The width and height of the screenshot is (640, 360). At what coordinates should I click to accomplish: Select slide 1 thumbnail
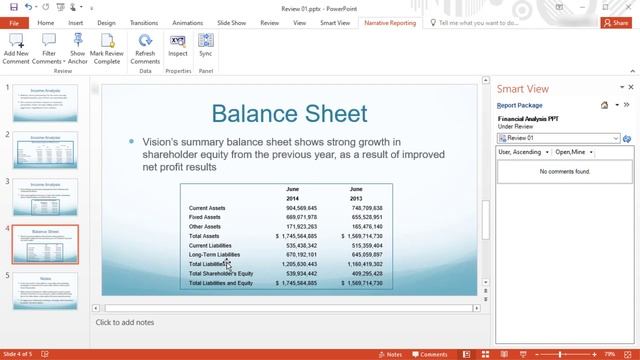[45, 103]
